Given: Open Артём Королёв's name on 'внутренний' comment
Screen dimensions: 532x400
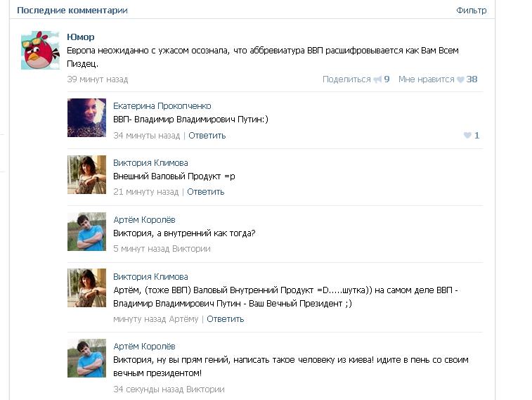Looking at the screenshot, I should coord(144,220).
